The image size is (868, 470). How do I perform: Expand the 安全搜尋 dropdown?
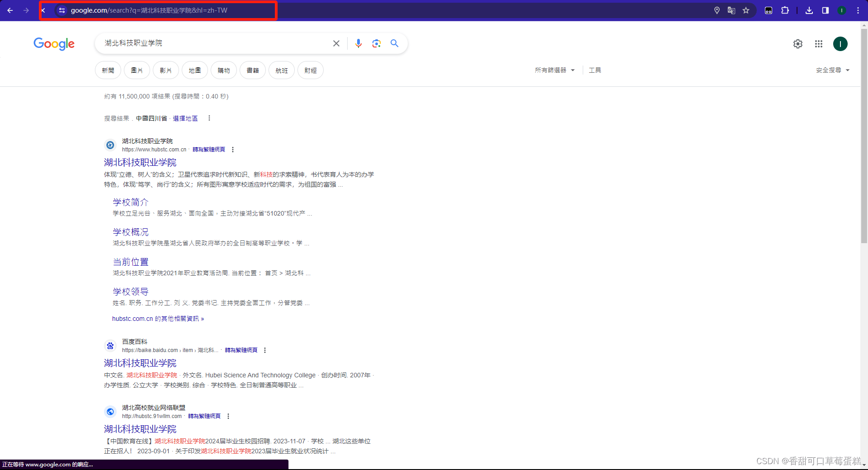833,70
